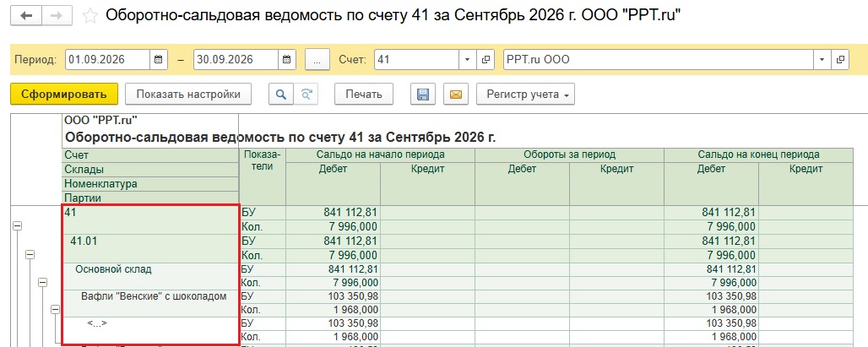
Task: Collapse the 41.01 subaccount group
Action: [30, 254]
